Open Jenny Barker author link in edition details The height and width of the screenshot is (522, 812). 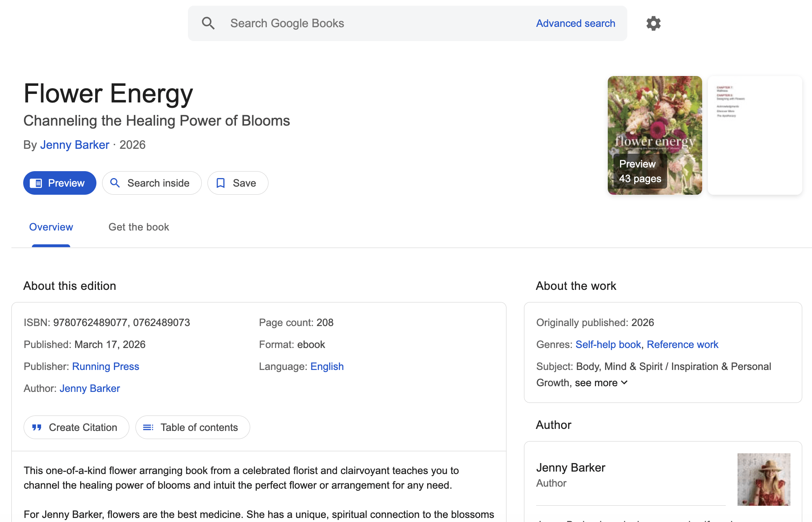89,388
